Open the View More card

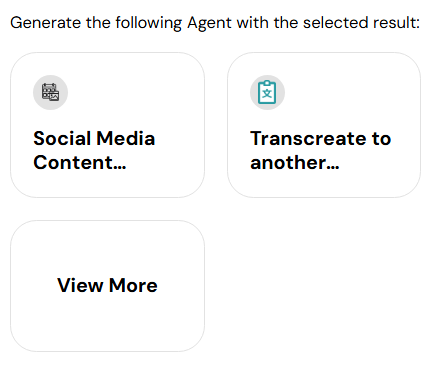click(x=107, y=286)
